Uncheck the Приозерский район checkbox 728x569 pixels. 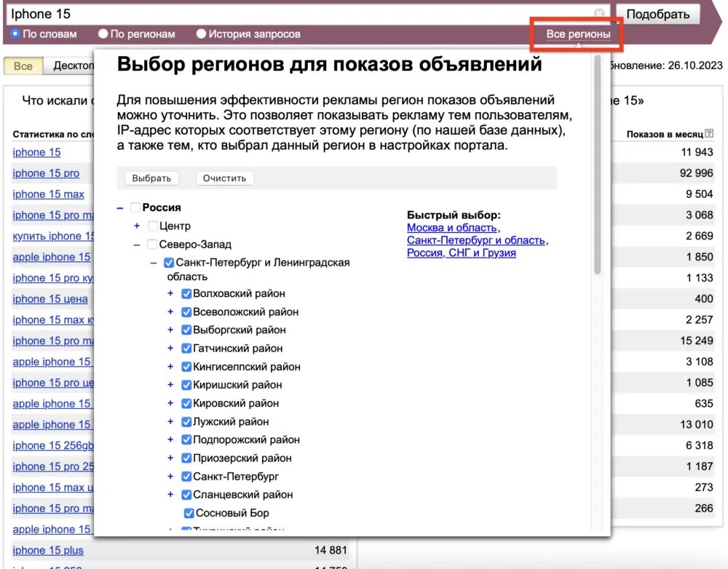point(186,458)
